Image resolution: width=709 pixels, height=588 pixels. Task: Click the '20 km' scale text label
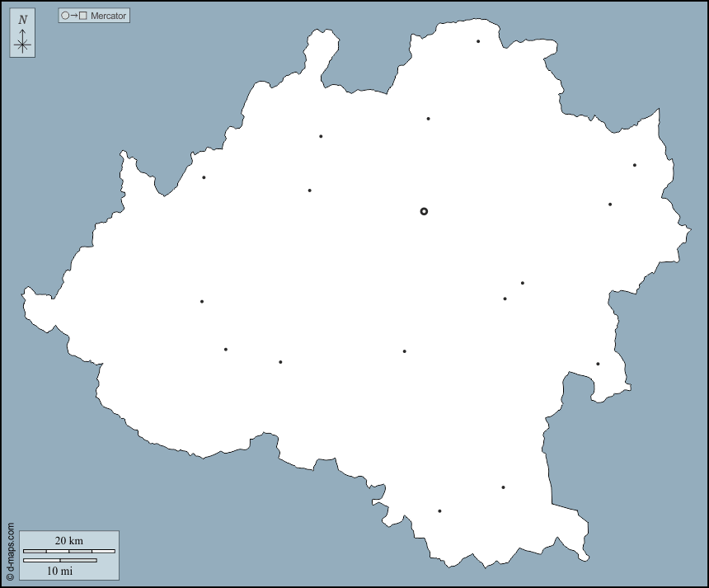69,540
